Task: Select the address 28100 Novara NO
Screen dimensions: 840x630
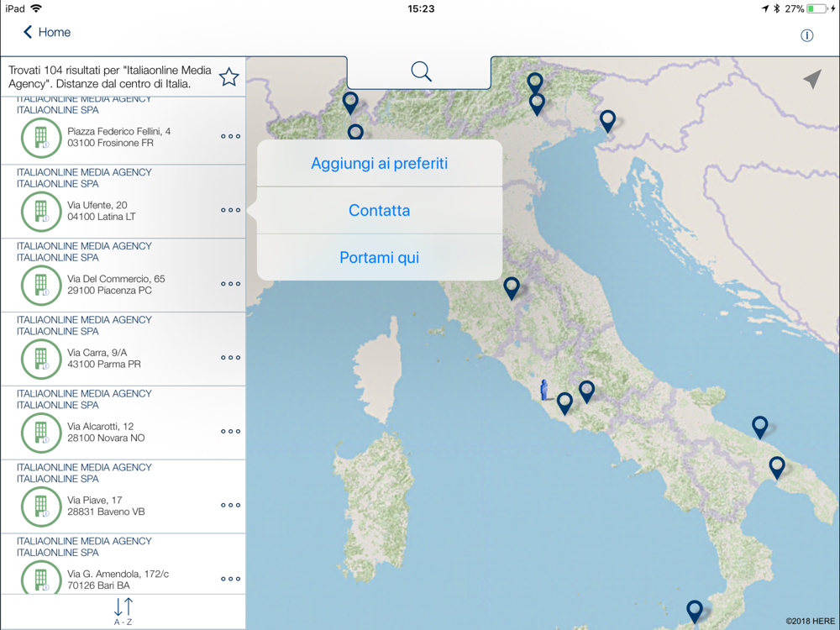Action: 106,438
